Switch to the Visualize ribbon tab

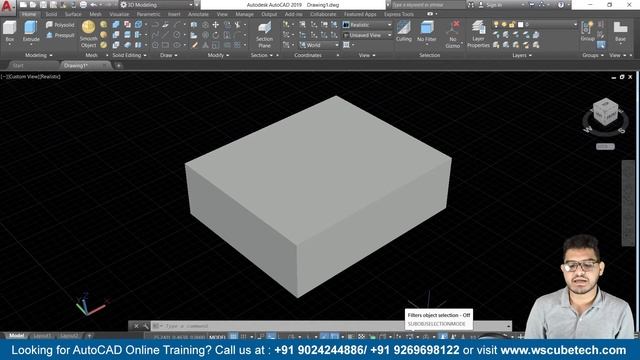(x=119, y=14)
